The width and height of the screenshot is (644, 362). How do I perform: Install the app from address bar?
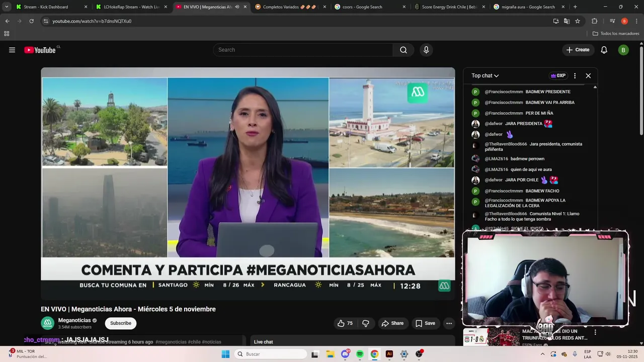[x=556, y=21]
